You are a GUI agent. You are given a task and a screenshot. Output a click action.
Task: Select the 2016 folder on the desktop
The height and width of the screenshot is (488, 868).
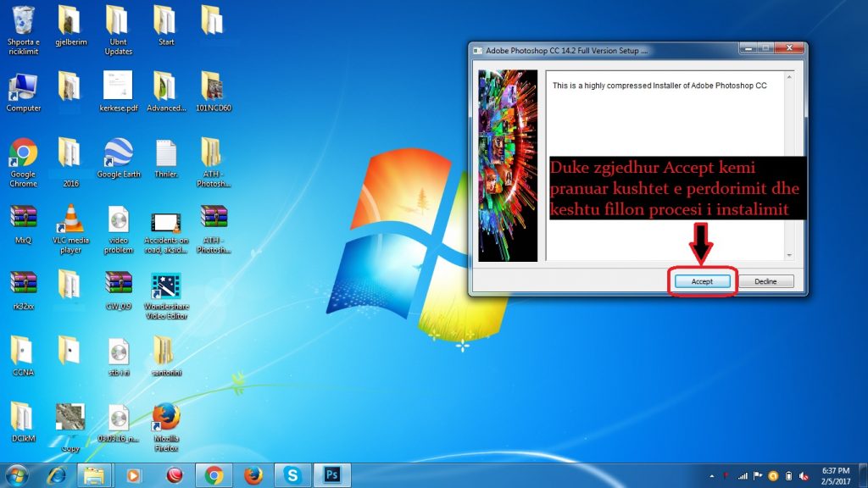(70, 163)
